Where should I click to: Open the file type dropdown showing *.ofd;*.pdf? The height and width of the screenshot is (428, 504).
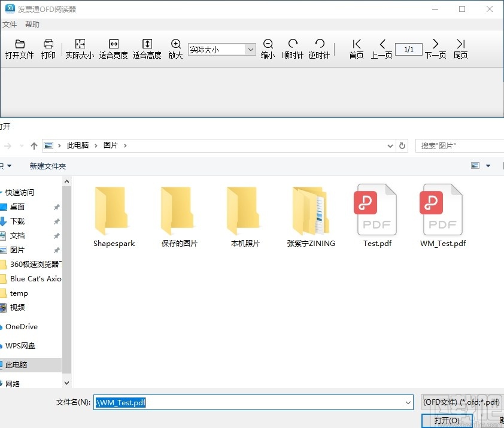coord(462,402)
